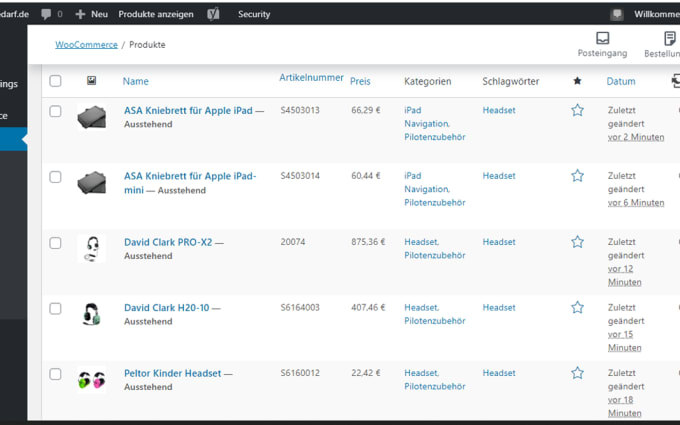Image resolution: width=680 pixels, height=425 pixels.
Task: Click Headset tag in David Clark H20-10 row
Action: pyautogui.click(x=499, y=307)
